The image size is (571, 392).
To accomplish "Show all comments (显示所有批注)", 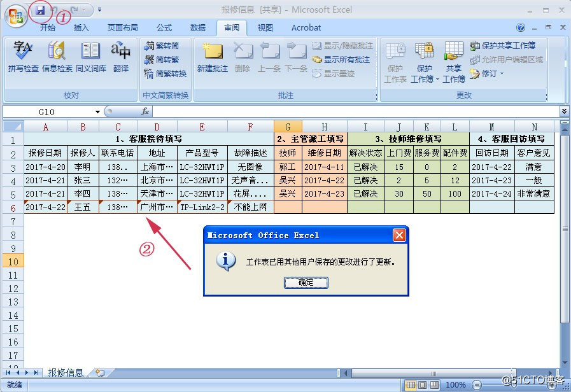I will click(341, 60).
